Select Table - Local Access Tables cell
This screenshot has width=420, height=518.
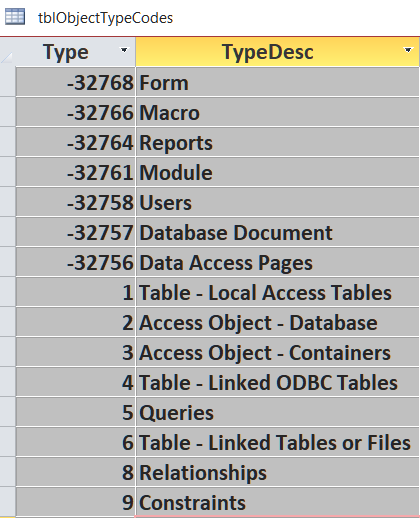277,292
